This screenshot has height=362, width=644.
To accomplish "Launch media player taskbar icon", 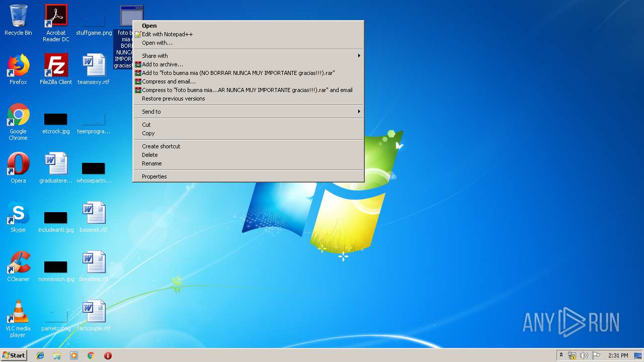I will 74,355.
